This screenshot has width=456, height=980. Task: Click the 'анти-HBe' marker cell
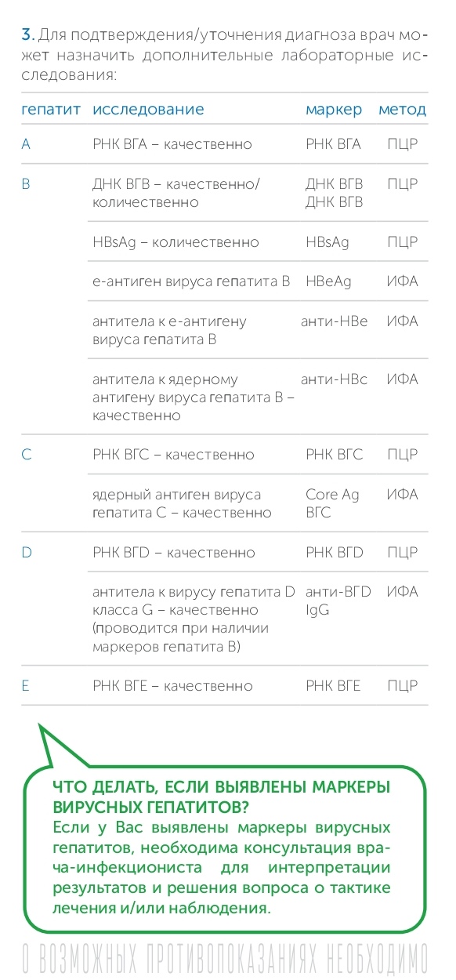pos(334,321)
